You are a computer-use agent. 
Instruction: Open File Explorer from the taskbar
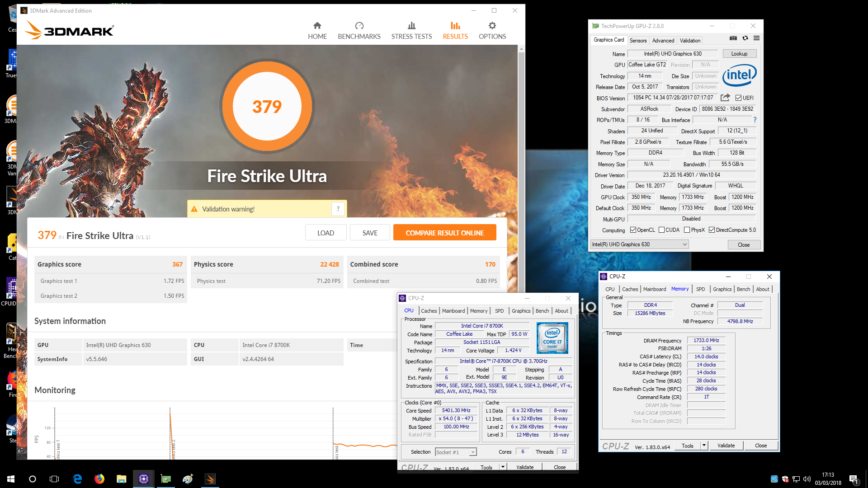pos(121,479)
